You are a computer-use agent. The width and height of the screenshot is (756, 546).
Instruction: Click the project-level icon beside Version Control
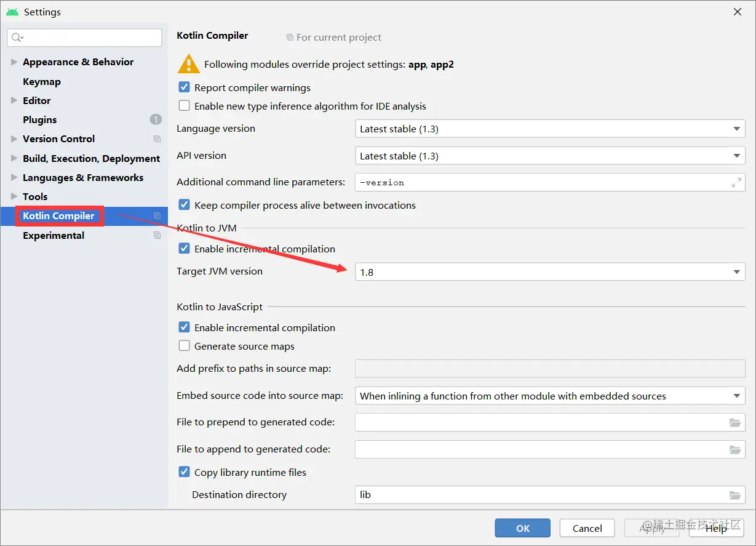[157, 139]
